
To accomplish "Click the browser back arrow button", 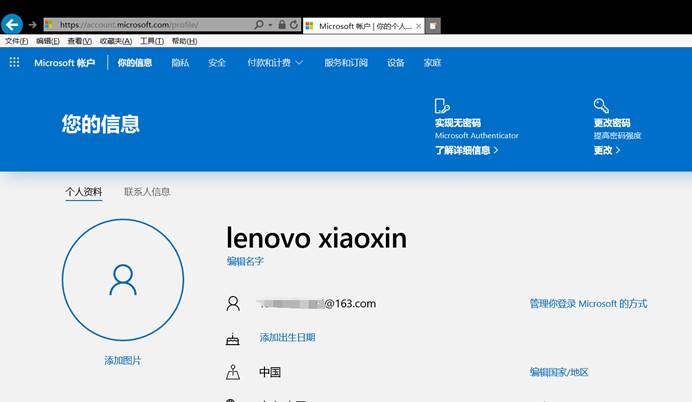I will coord(12,25).
